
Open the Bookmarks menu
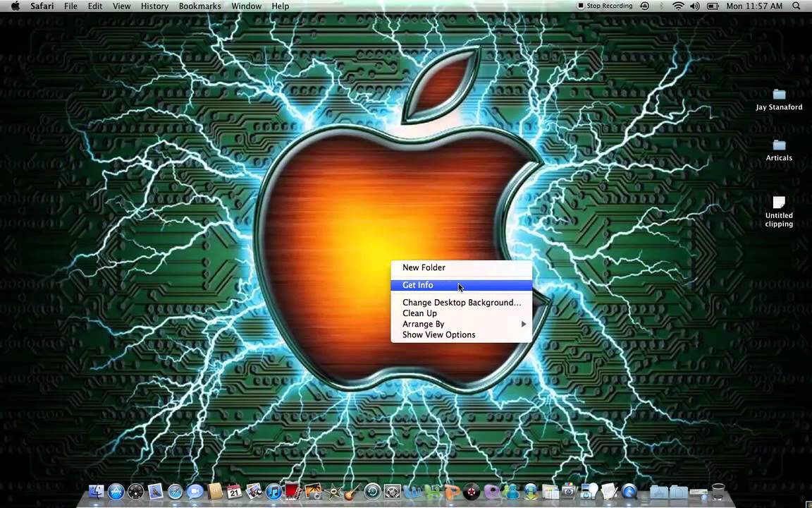click(x=199, y=6)
